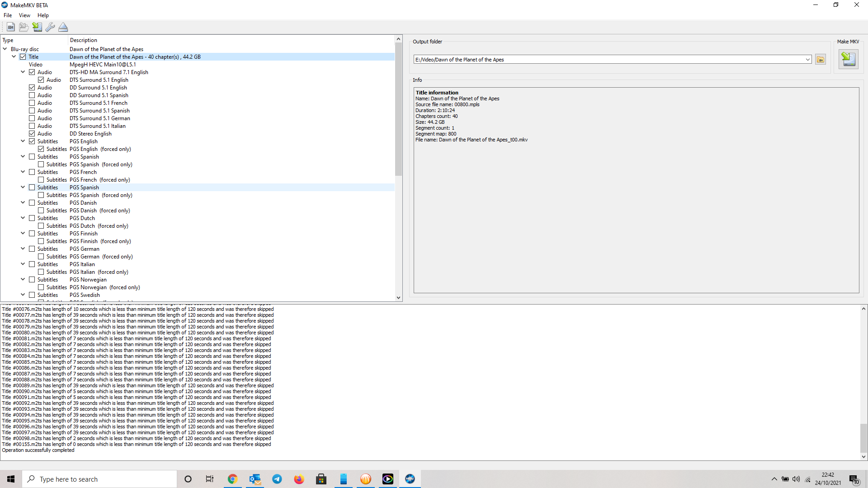The image size is (868, 488).
Task: Click taskbar clock showing 22:42
Action: click(828, 479)
